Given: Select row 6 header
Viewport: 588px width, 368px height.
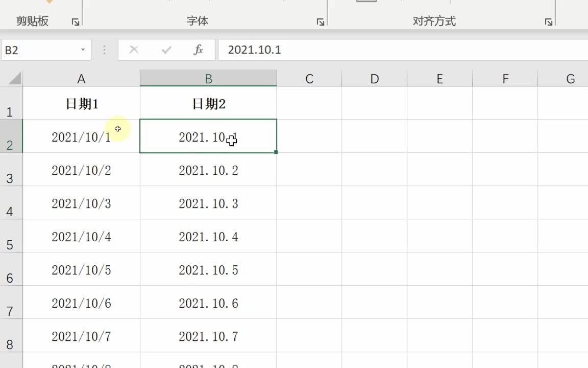Looking at the screenshot, I should pos(11,270).
